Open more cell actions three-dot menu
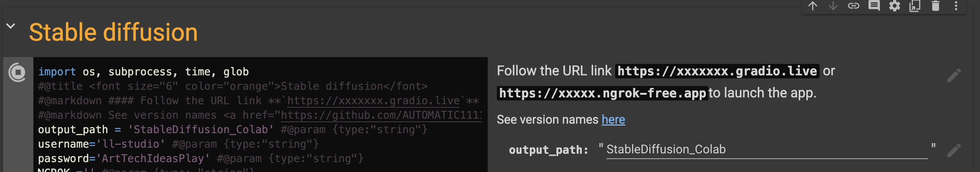This screenshot has height=172, width=980. pos(956,6)
